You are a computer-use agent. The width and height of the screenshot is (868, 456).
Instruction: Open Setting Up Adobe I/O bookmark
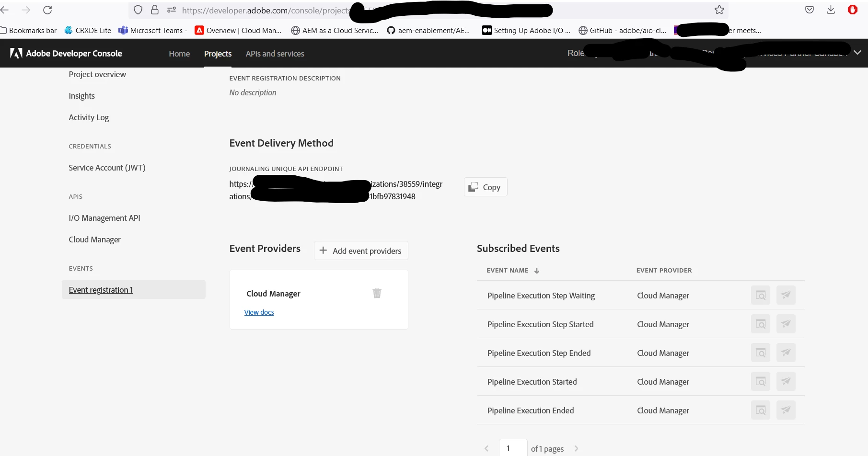click(526, 30)
